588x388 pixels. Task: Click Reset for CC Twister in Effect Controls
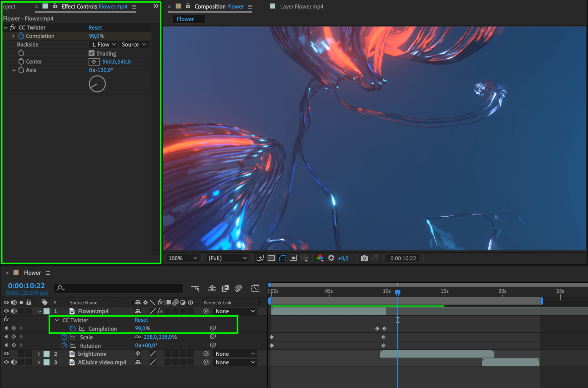tap(95, 27)
